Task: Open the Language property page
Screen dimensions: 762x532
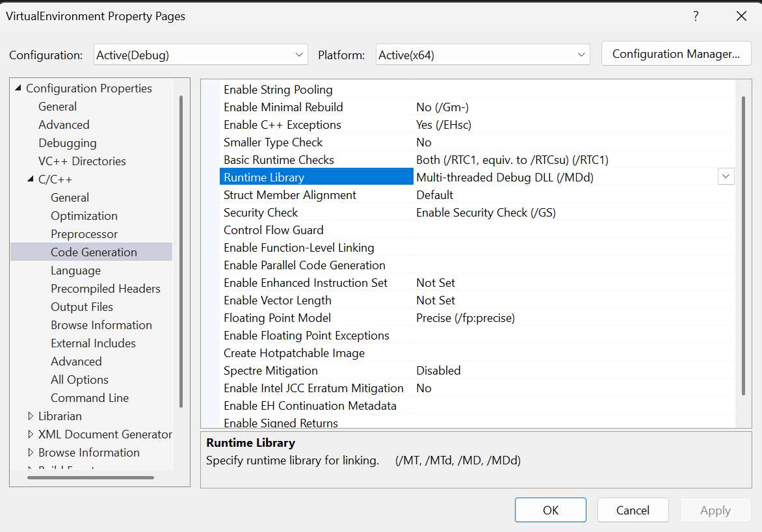Action: pos(76,271)
